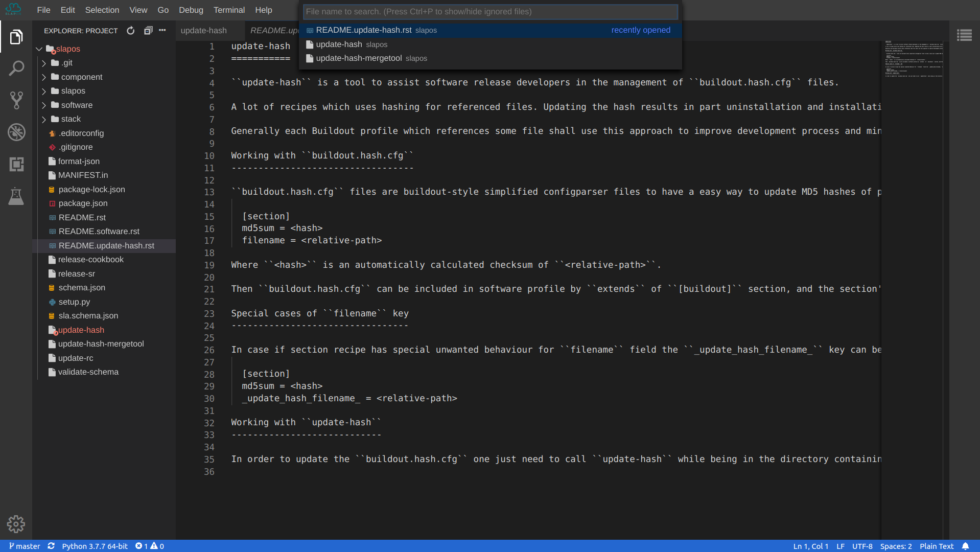Change file encoding UTF-8
Image resolution: width=980 pixels, height=552 pixels.
(x=862, y=546)
